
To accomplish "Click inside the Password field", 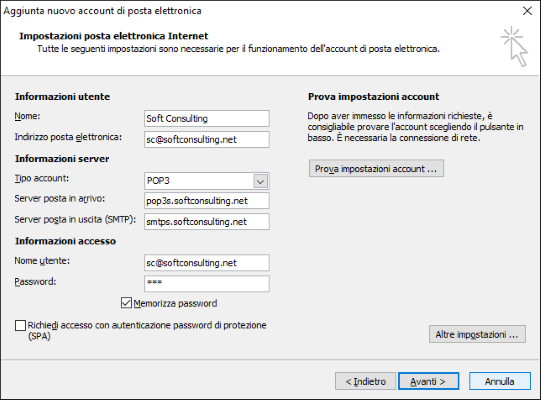I will point(207,284).
